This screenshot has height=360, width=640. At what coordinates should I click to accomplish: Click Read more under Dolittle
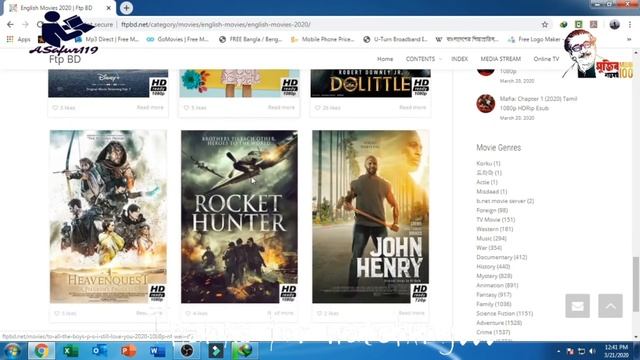(412, 107)
